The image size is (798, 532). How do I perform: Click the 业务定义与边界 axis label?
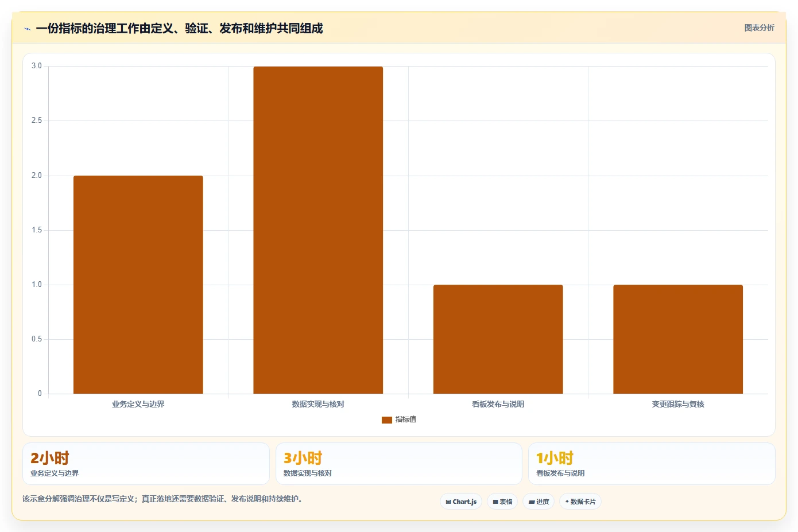(x=138, y=405)
